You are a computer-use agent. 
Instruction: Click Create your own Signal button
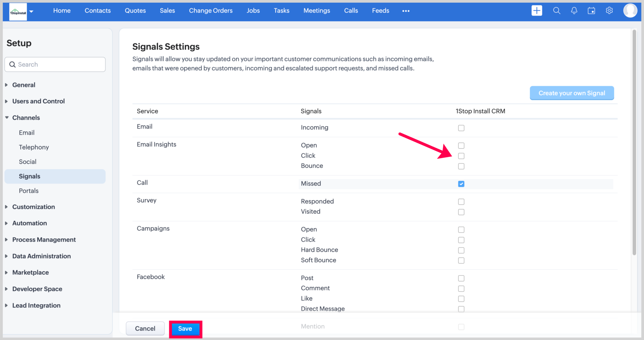[x=571, y=93]
